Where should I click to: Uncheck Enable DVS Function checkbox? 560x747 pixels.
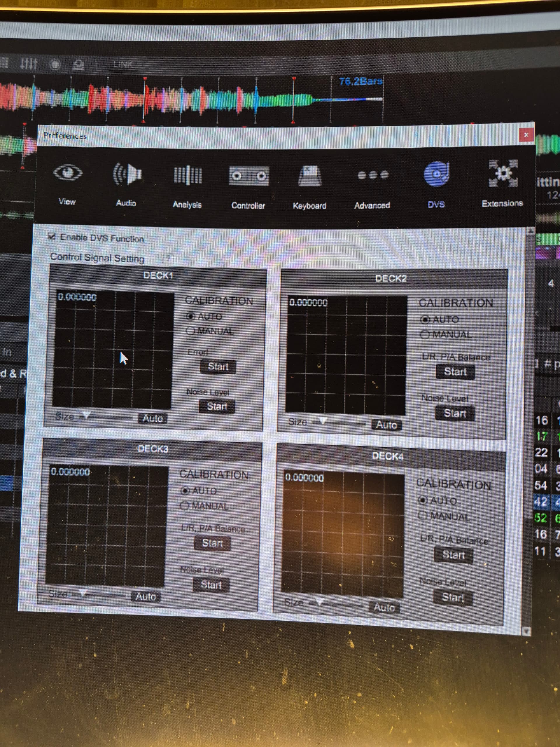coord(52,236)
